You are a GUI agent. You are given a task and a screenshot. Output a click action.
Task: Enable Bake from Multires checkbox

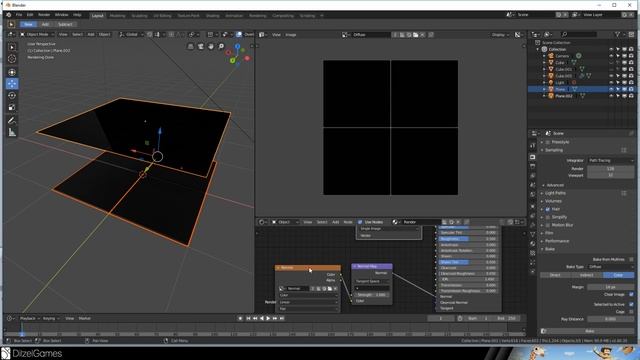[x=631, y=259]
